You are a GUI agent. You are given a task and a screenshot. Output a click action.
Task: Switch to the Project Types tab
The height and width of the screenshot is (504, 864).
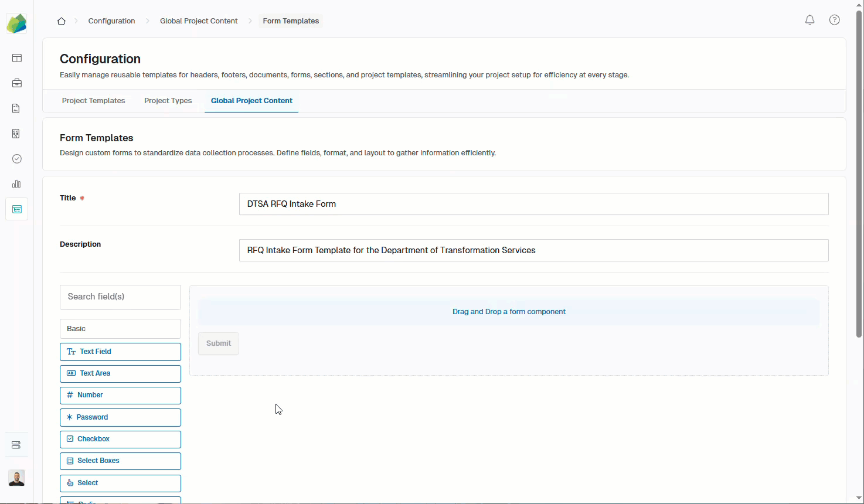point(168,100)
